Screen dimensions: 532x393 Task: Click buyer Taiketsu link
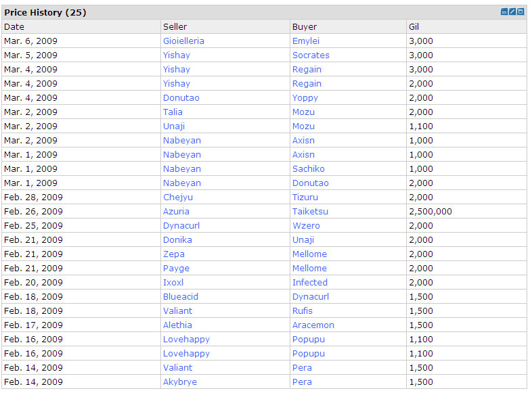click(310, 211)
